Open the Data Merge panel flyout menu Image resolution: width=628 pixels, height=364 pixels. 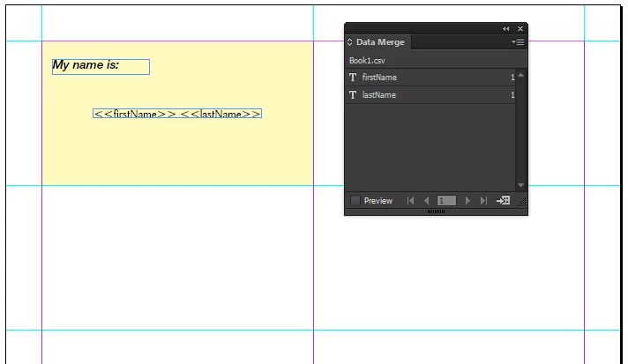click(518, 41)
